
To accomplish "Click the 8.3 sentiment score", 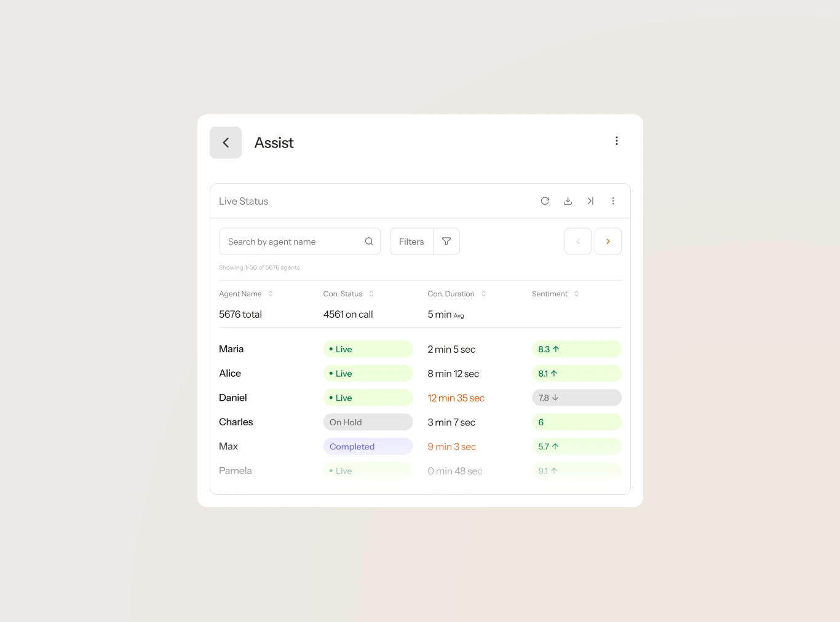I will pyautogui.click(x=577, y=349).
